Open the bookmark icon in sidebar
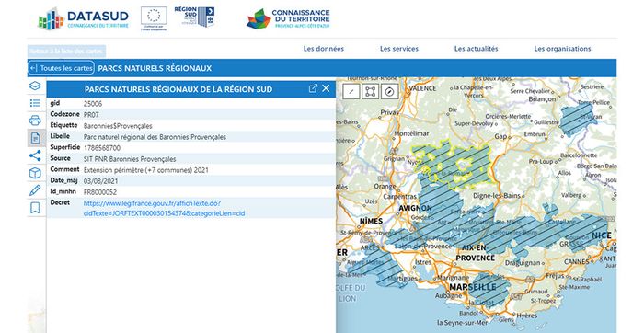The width and height of the screenshot is (644, 333). (35, 208)
